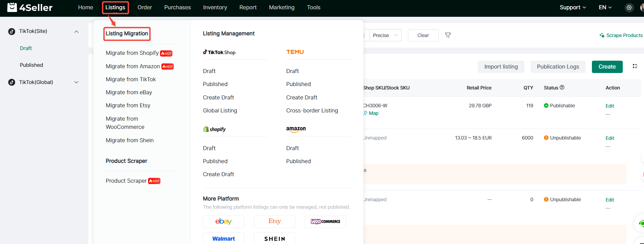Click Scrape Products link
The height and width of the screenshot is (244, 644).
click(621, 35)
